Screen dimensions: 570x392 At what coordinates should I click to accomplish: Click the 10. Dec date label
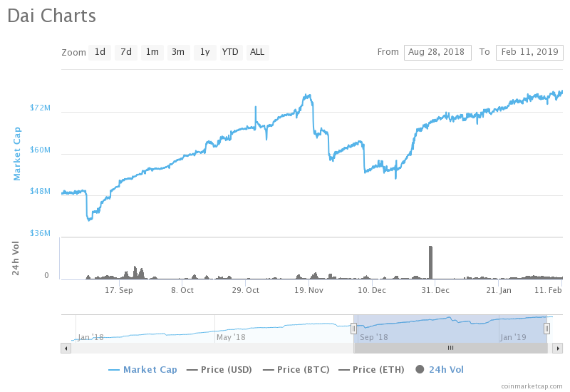tap(372, 290)
